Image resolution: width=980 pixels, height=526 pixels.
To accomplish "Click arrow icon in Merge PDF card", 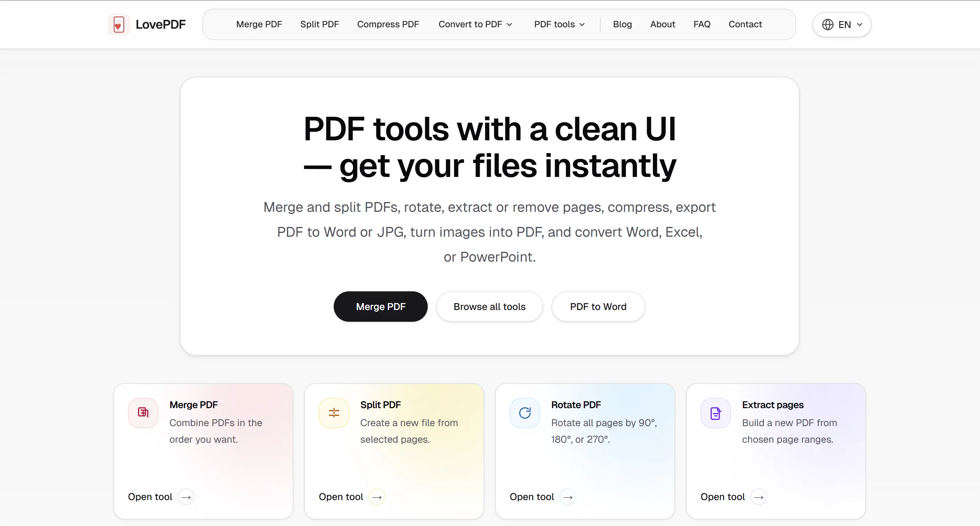I will point(186,497).
